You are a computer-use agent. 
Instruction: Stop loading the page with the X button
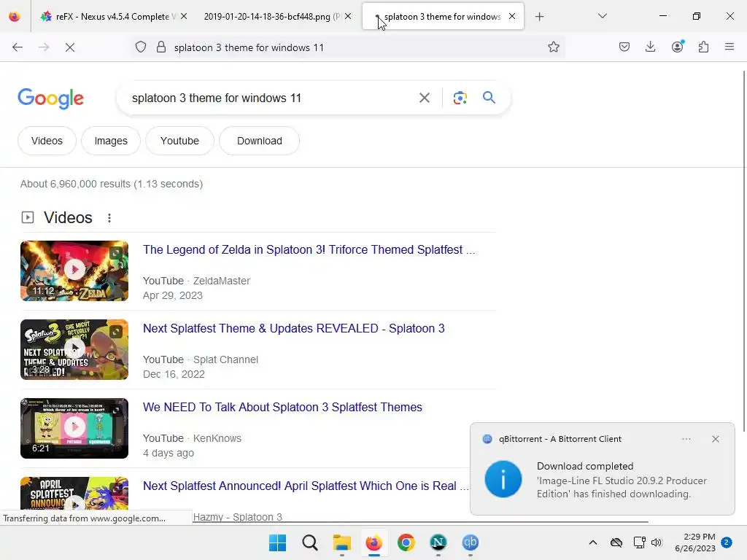(69, 47)
